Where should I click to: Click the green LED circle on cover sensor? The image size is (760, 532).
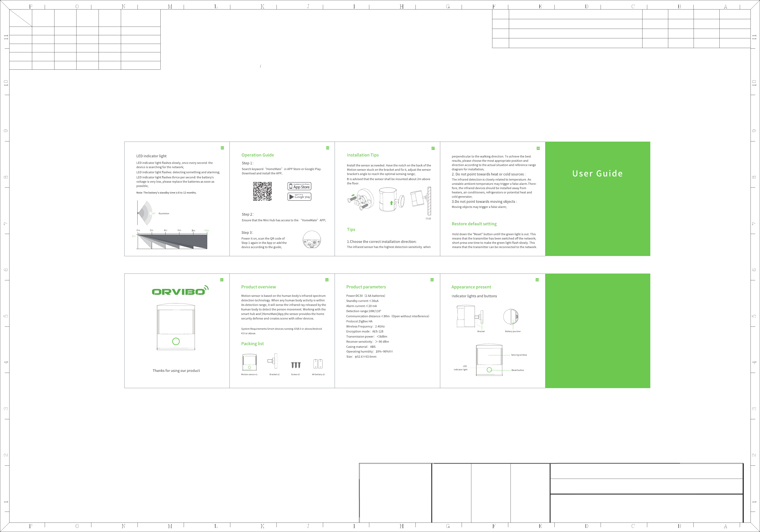[x=176, y=341]
